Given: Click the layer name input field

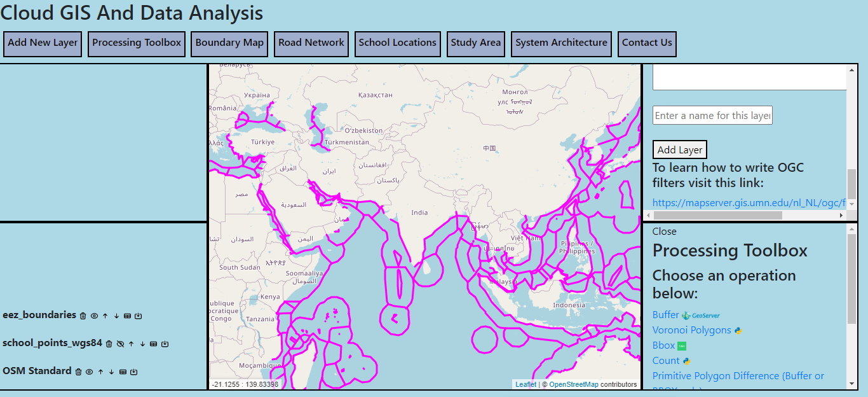Looking at the screenshot, I should pyautogui.click(x=712, y=115).
